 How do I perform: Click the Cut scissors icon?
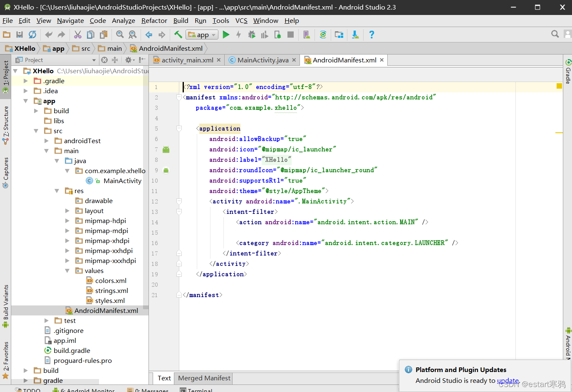click(78, 35)
